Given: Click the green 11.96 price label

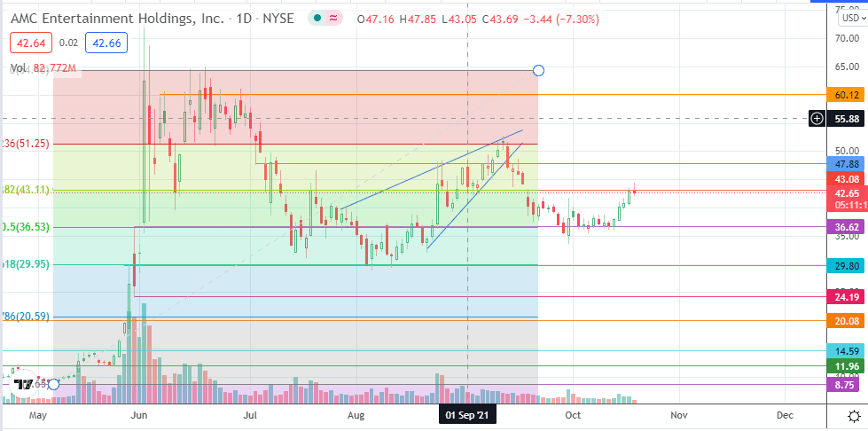Looking at the screenshot, I should [x=847, y=365].
